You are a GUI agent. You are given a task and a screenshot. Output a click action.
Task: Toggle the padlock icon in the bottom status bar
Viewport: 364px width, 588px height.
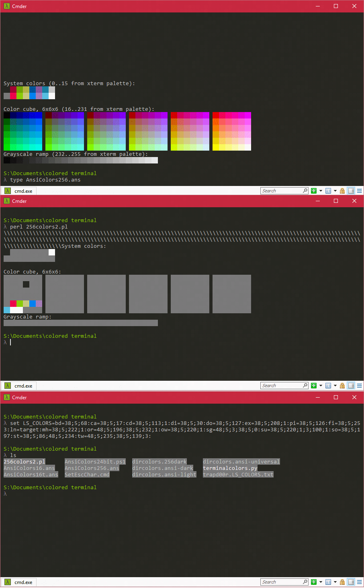342,582
